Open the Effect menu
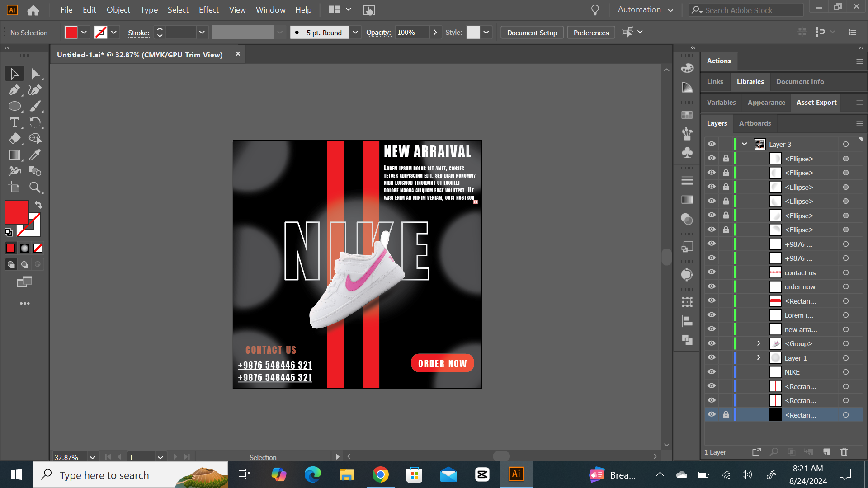The image size is (868, 488). coord(209,10)
